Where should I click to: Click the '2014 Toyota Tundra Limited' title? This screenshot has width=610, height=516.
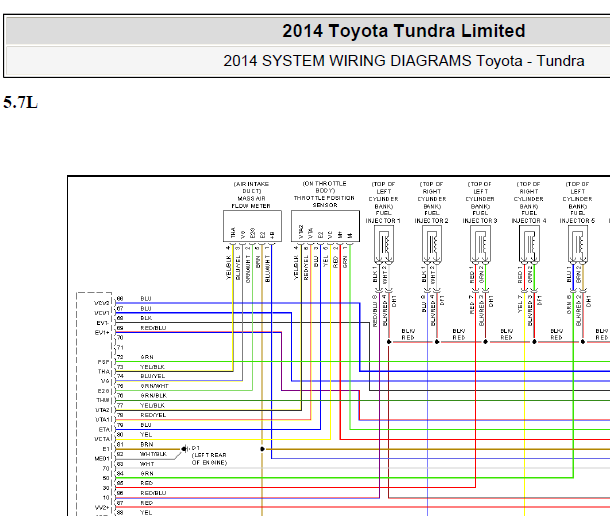click(403, 31)
